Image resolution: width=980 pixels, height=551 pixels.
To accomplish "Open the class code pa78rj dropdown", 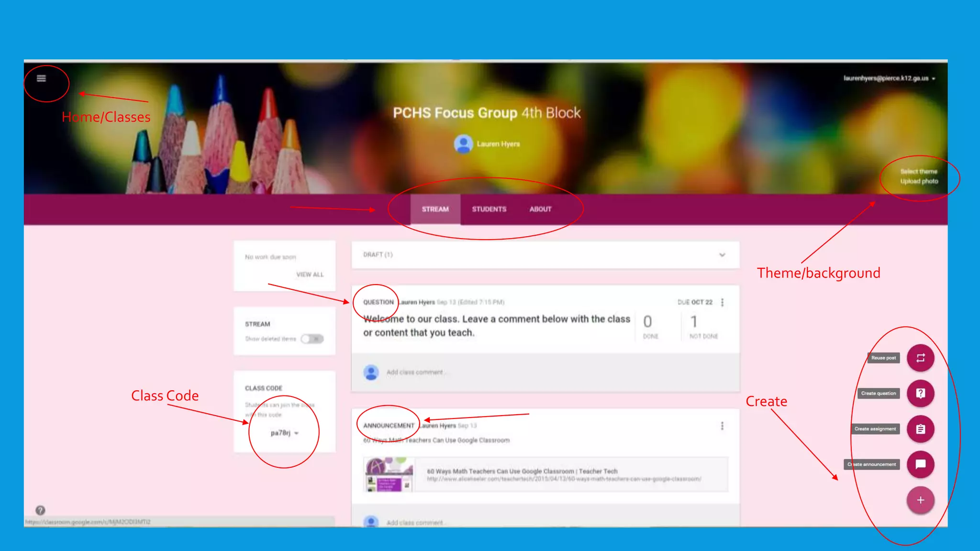I will coord(297,433).
